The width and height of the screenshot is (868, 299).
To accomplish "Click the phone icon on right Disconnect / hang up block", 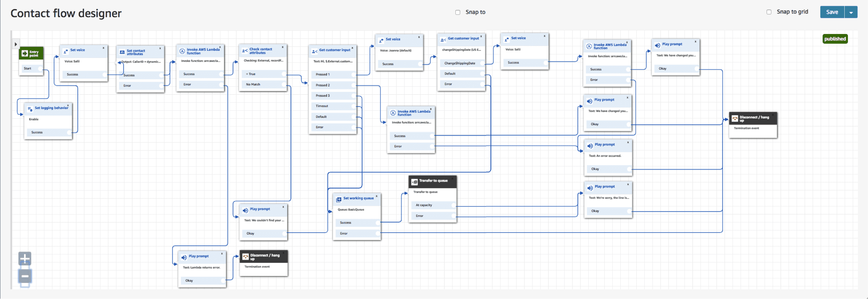I will tap(735, 119).
